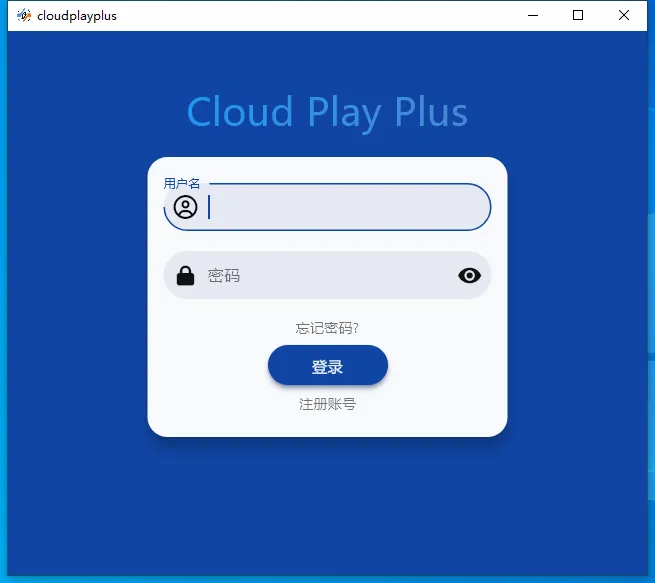
Task: Minimize the cloudplayplus window
Action: [533, 15]
